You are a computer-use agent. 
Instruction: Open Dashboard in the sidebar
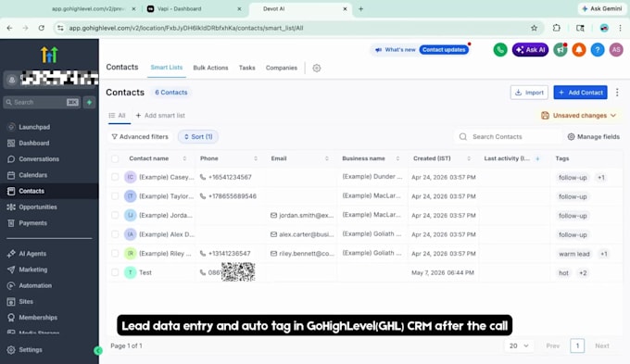click(x=34, y=143)
